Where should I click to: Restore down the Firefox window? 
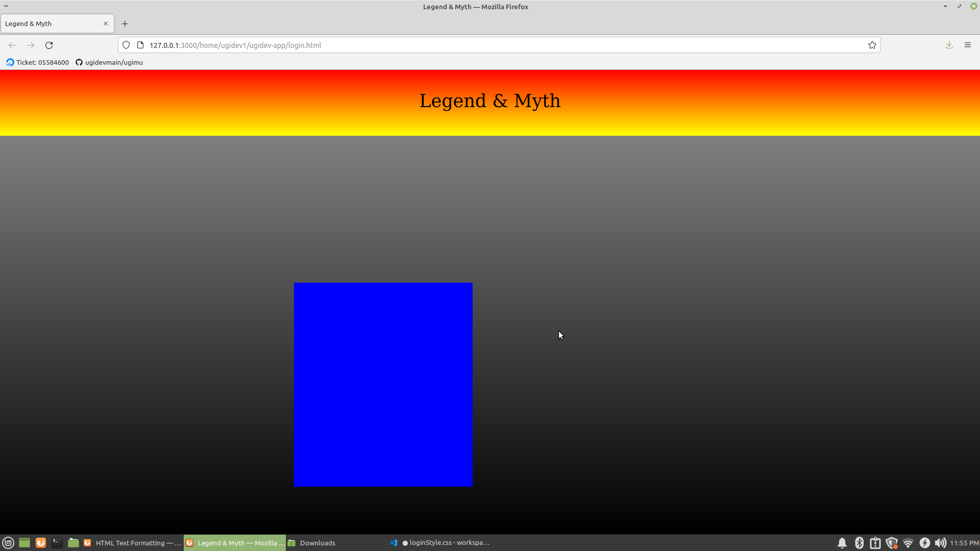point(960,6)
